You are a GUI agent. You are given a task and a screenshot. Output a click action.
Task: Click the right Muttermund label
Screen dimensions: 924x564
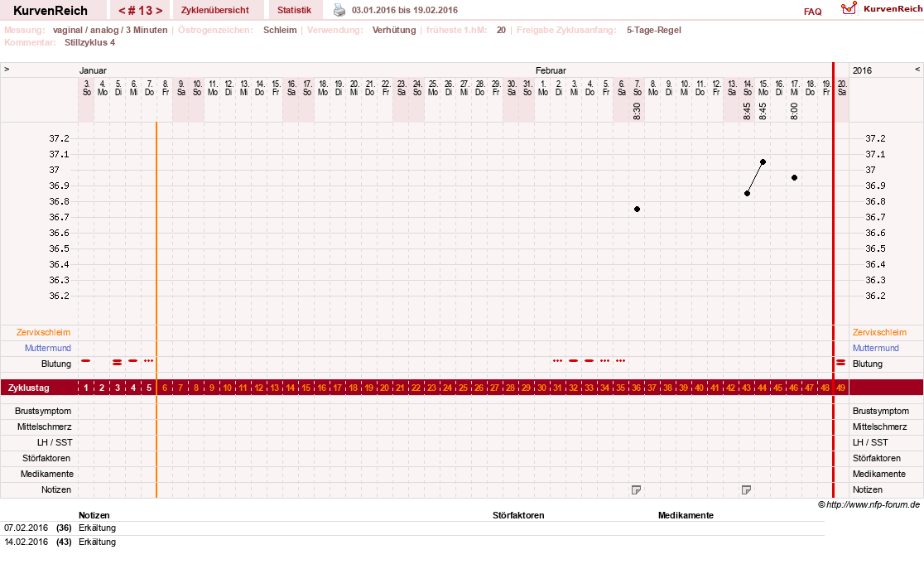coord(876,349)
